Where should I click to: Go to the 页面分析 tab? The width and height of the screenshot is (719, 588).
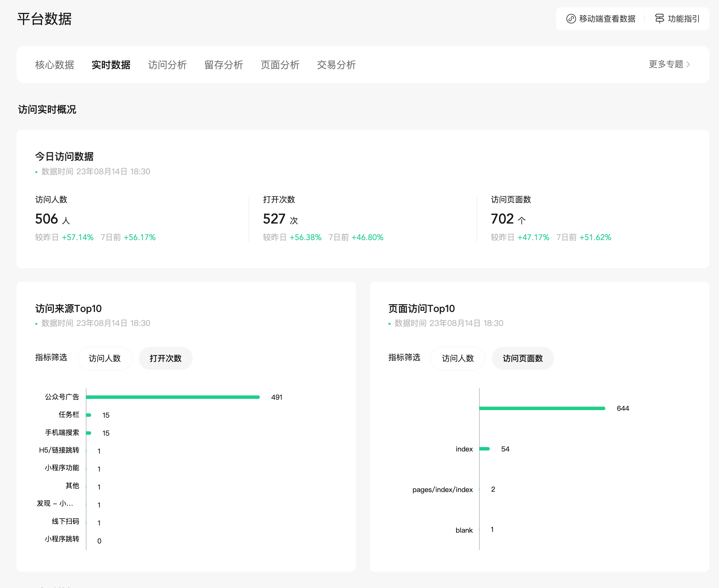280,65
